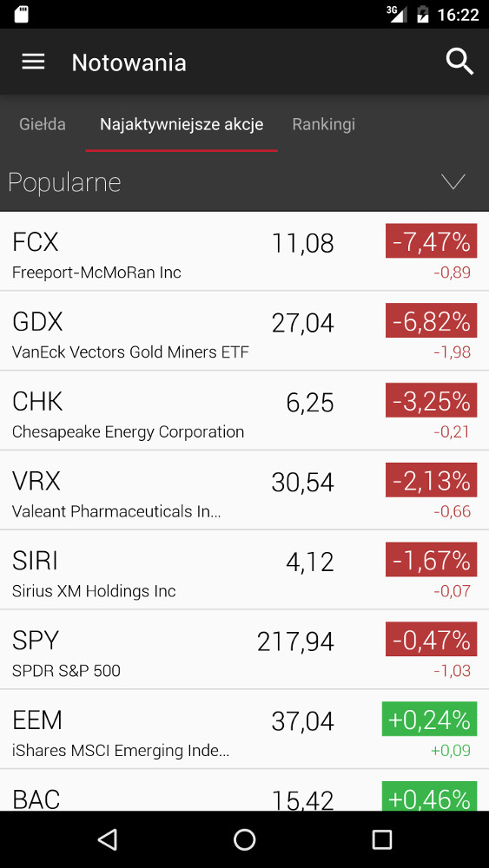
Task: Open the FCX Freeport-McMoRan stock row
Action: pyautogui.click(x=244, y=252)
